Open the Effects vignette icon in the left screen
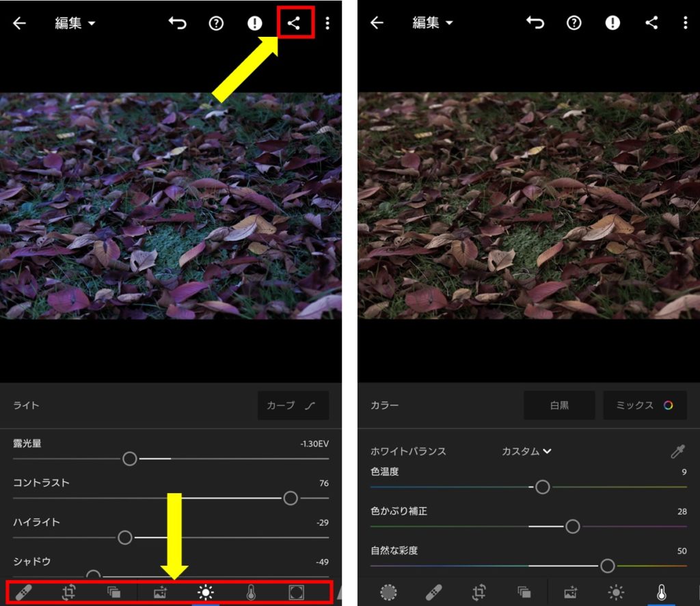This screenshot has height=606, width=700. click(297, 592)
